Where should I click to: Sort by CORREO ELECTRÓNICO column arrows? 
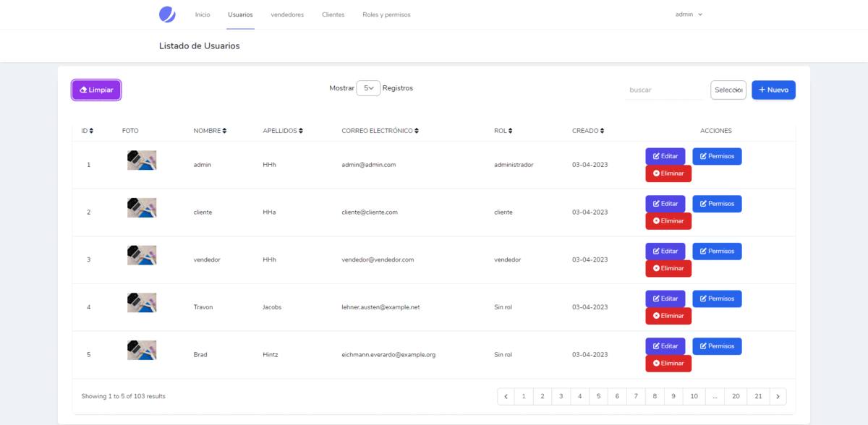pos(417,131)
